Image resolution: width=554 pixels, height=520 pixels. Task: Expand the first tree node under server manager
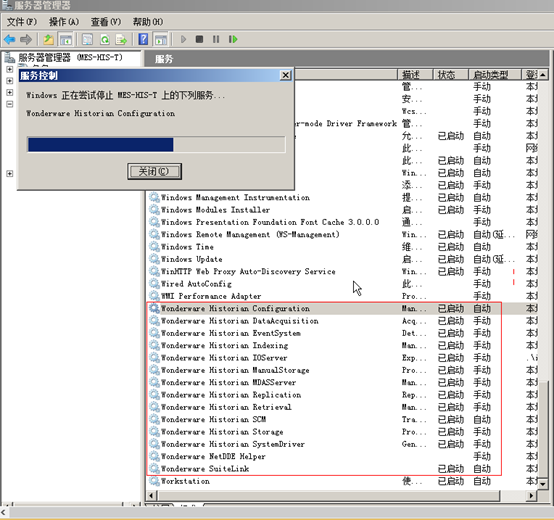[10, 69]
